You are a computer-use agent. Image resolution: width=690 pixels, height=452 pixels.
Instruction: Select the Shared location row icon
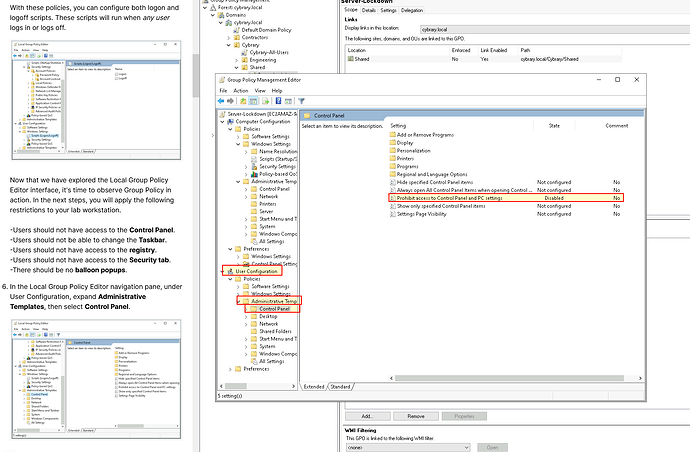click(350, 59)
